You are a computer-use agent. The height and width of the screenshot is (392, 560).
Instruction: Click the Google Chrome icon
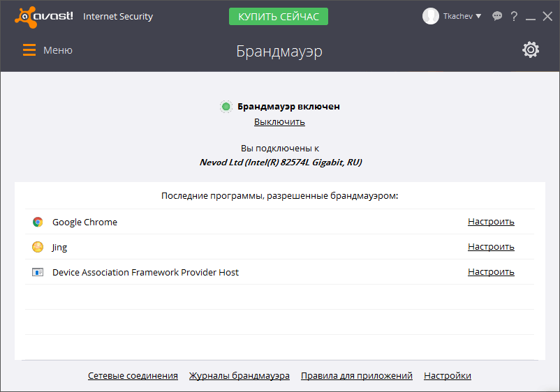click(x=38, y=222)
